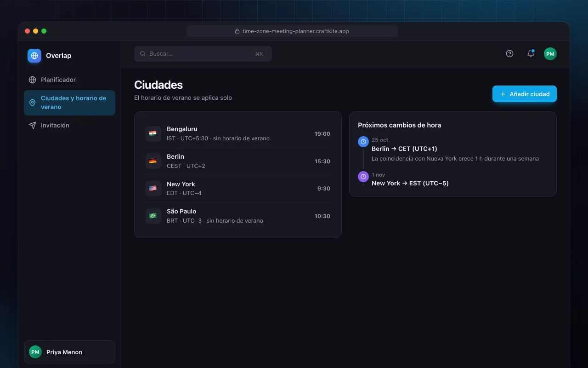Select the Bengaluru city row

pyautogui.click(x=238, y=134)
